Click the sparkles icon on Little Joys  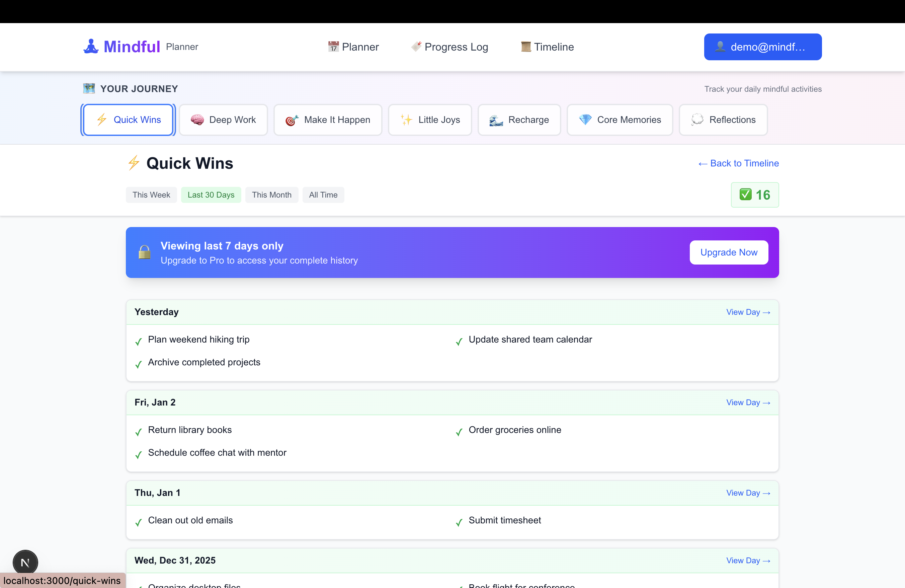pos(406,120)
